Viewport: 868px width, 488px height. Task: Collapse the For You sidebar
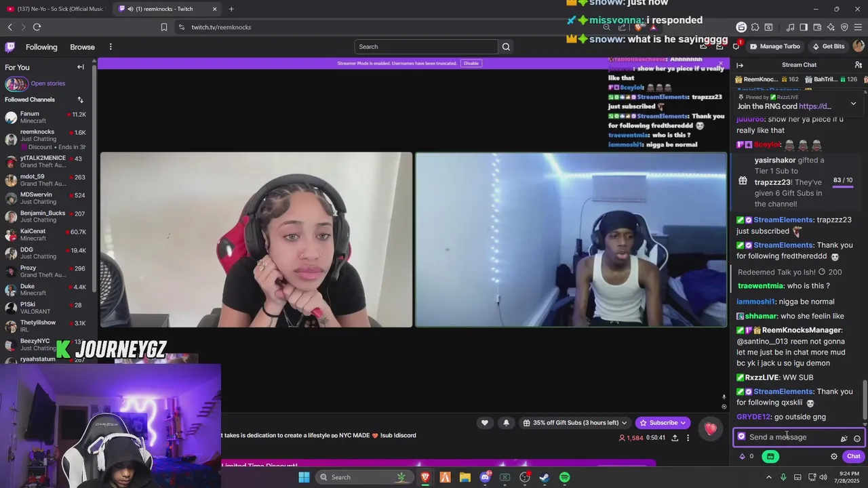tap(81, 67)
